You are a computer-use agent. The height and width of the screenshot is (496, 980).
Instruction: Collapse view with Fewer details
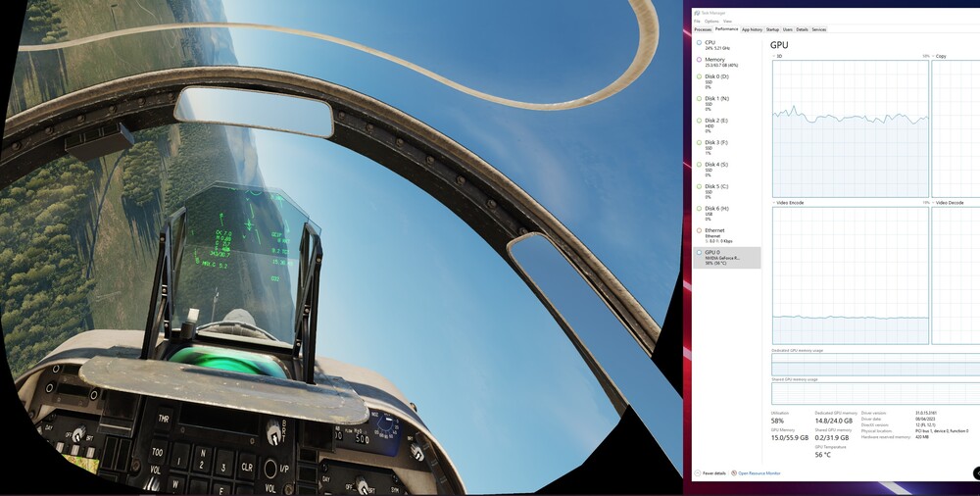coord(710,473)
